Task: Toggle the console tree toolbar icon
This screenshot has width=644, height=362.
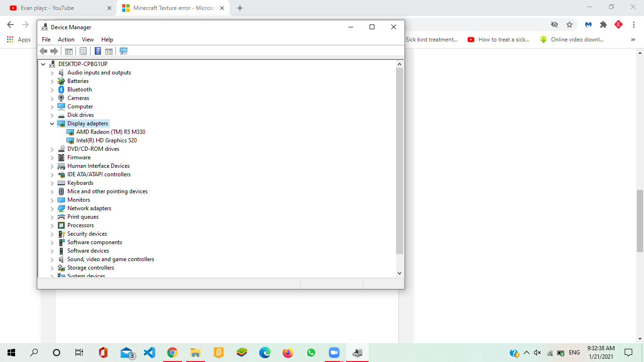Action: coord(69,51)
